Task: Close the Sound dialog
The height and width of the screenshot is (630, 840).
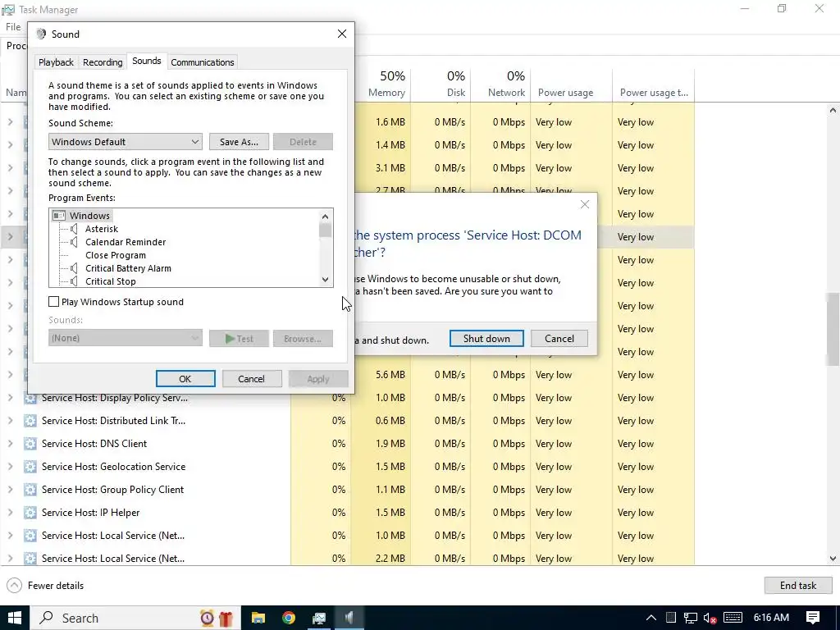Action: click(x=342, y=34)
